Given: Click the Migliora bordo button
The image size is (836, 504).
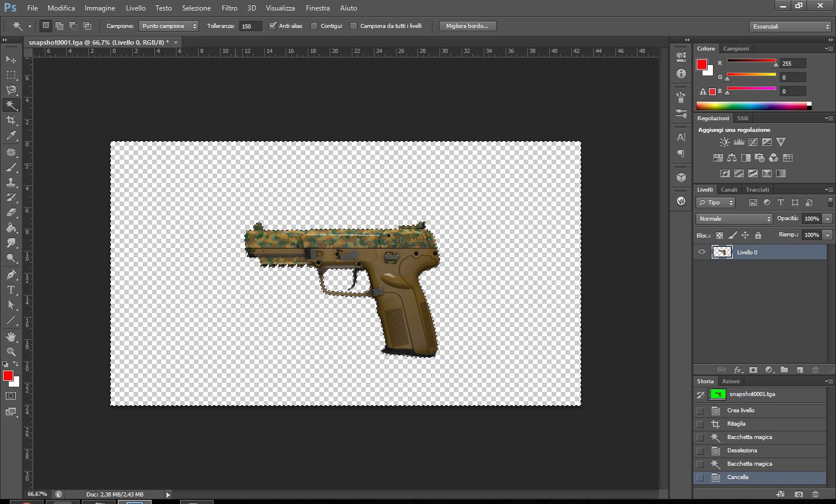Looking at the screenshot, I should click(x=467, y=26).
